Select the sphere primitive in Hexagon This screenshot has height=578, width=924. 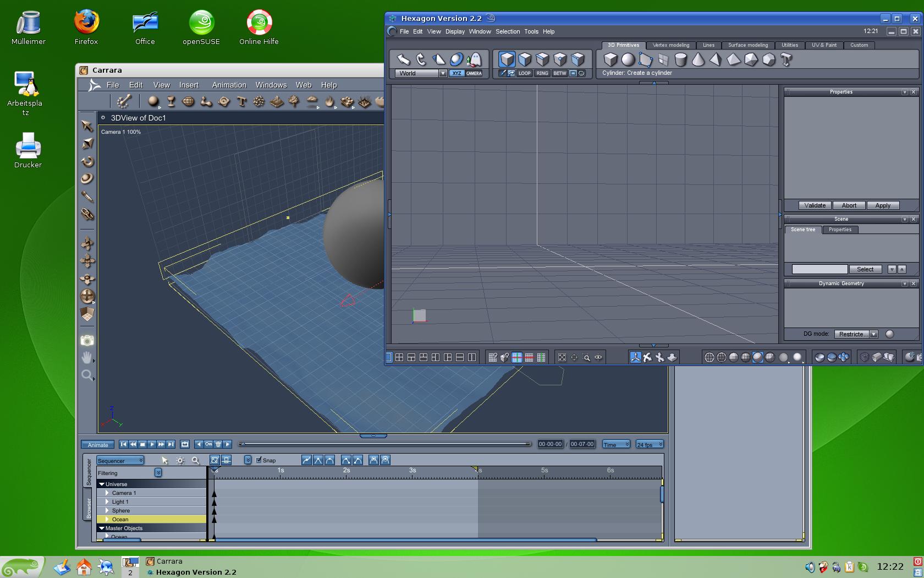pos(628,59)
